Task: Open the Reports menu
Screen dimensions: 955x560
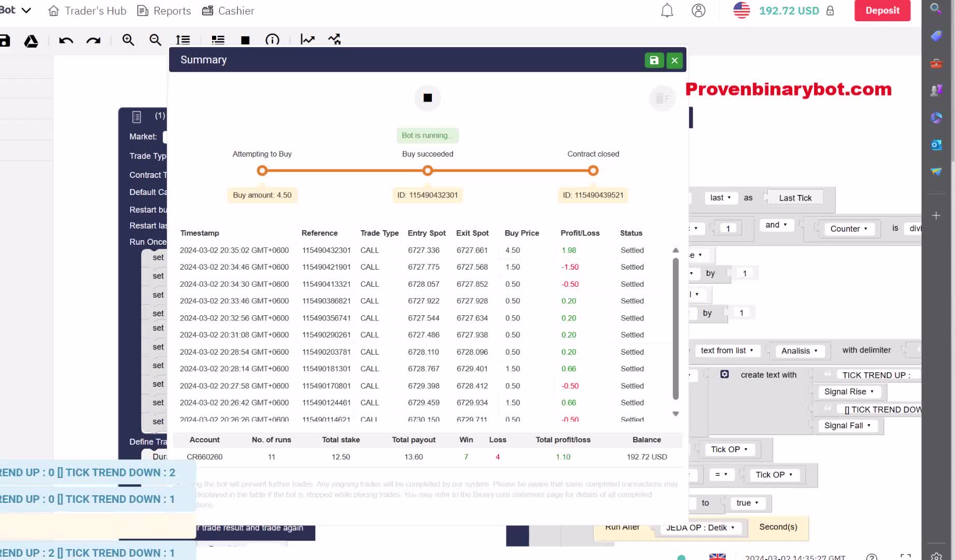Action: pyautogui.click(x=164, y=10)
